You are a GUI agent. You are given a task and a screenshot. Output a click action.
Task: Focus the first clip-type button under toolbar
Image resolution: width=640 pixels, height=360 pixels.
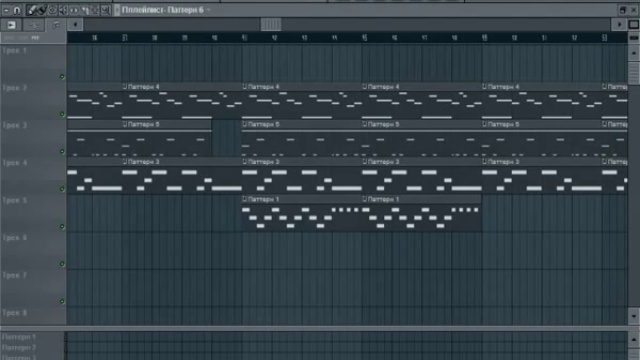[11, 25]
